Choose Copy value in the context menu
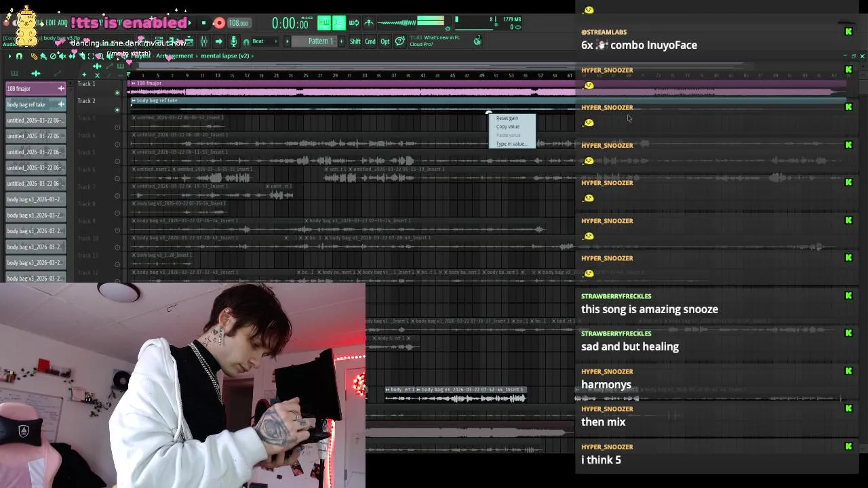This screenshot has width=868, height=488. 508,127
